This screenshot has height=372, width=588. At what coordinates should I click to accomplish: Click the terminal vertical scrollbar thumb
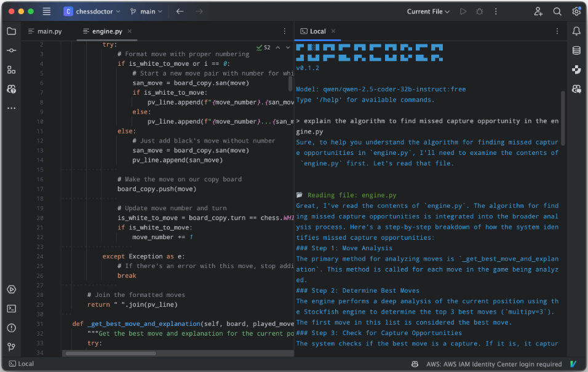(563, 118)
